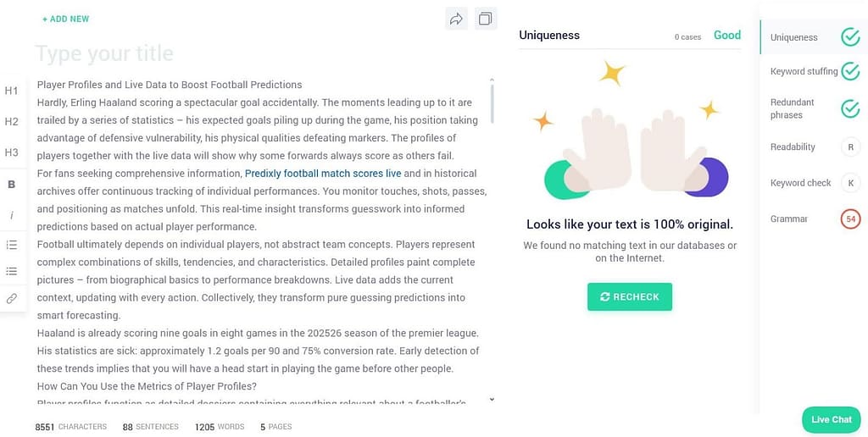The image size is (868, 437).
Task: Toggle bold formatting
Action: [x=12, y=185]
